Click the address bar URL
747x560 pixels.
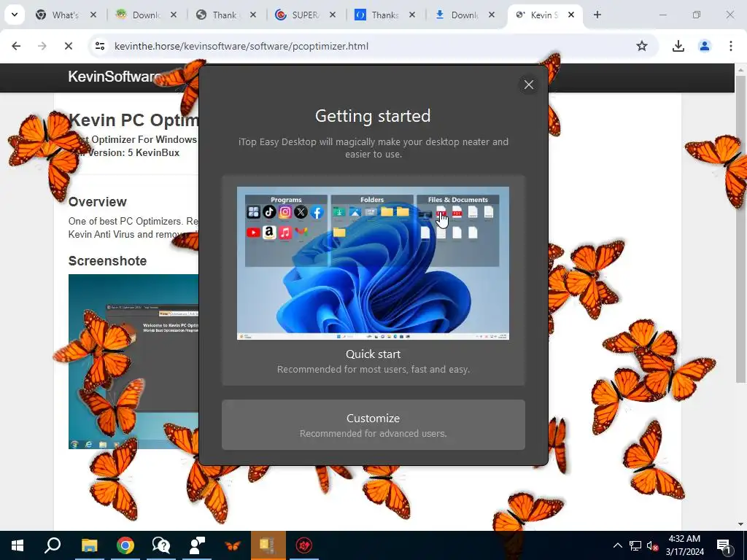point(241,46)
